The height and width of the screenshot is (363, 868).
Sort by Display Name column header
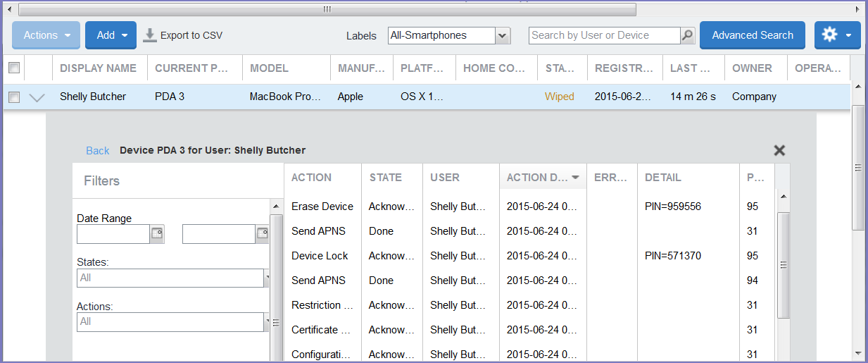99,68
